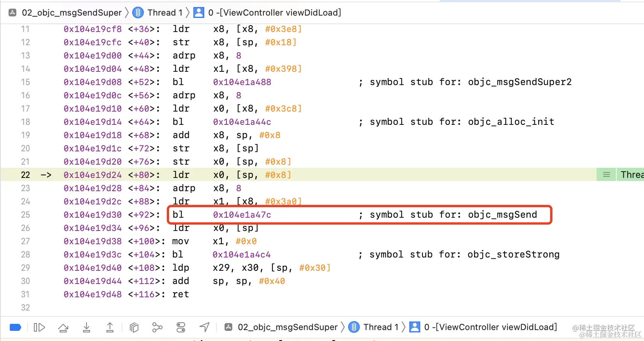Open the Thread 1 menu in the top jump bar
The image size is (644, 341).
165,12
